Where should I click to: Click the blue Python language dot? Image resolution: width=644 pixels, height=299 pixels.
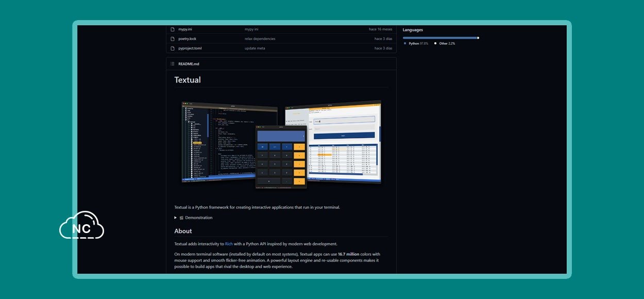click(x=405, y=44)
